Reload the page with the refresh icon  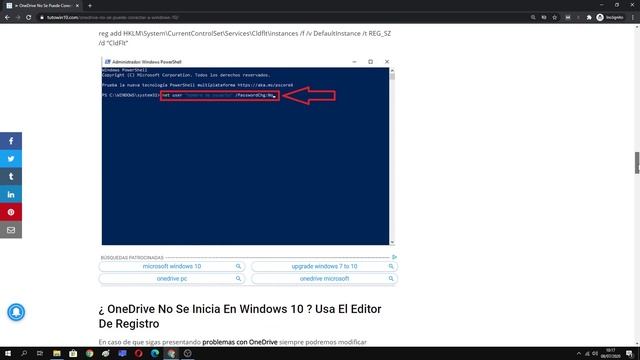[29, 18]
